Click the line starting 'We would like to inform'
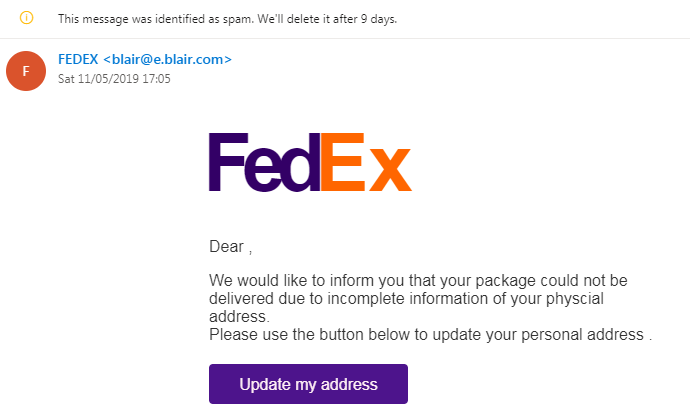 (x=417, y=280)
